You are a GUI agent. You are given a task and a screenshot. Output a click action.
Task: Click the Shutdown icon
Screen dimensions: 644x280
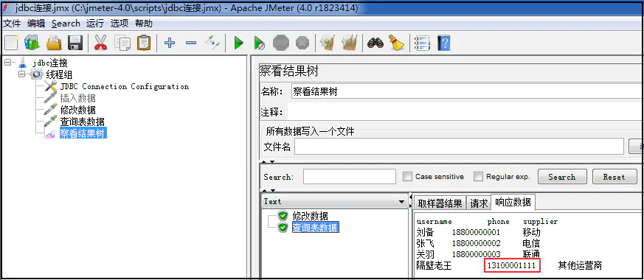tap(302, 43)
